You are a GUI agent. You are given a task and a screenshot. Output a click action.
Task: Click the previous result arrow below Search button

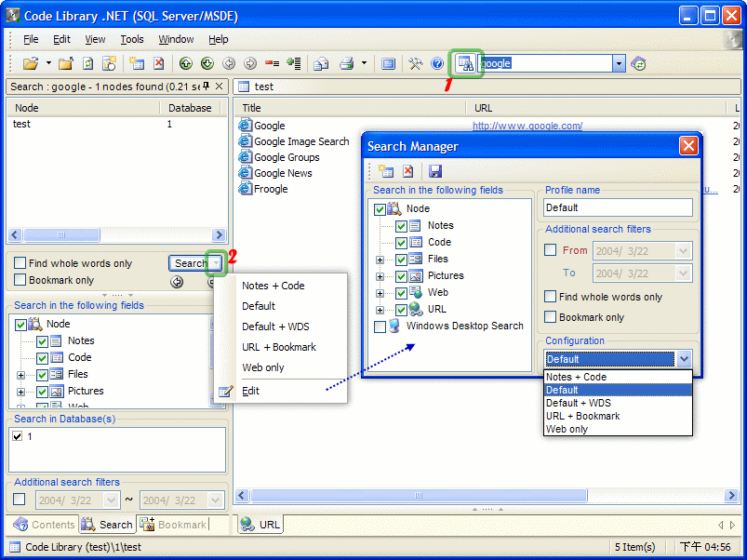[x=177, y=282]
